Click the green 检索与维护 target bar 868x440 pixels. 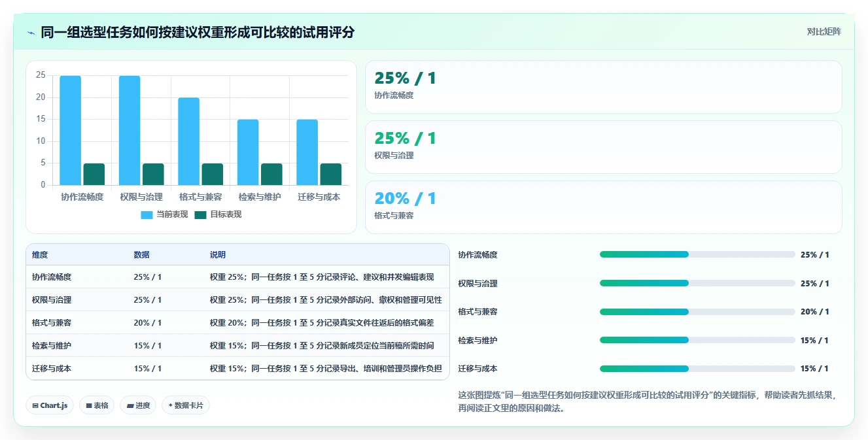[271, 174]
